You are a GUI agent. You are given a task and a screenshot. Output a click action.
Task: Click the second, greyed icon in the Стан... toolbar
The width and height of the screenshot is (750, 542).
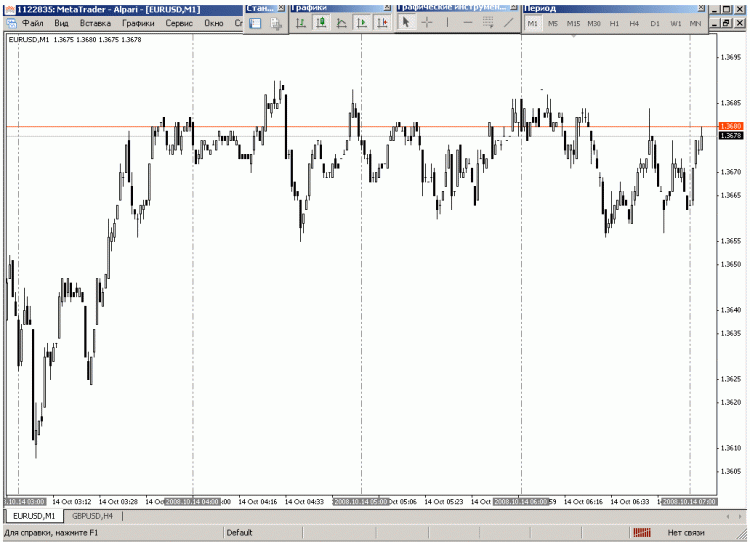[x=276, y=23]
